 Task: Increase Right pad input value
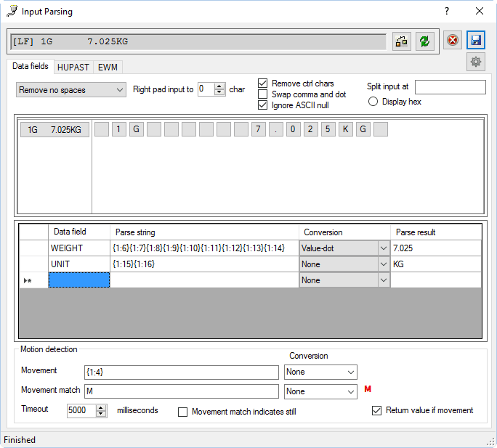click(219, 86)
